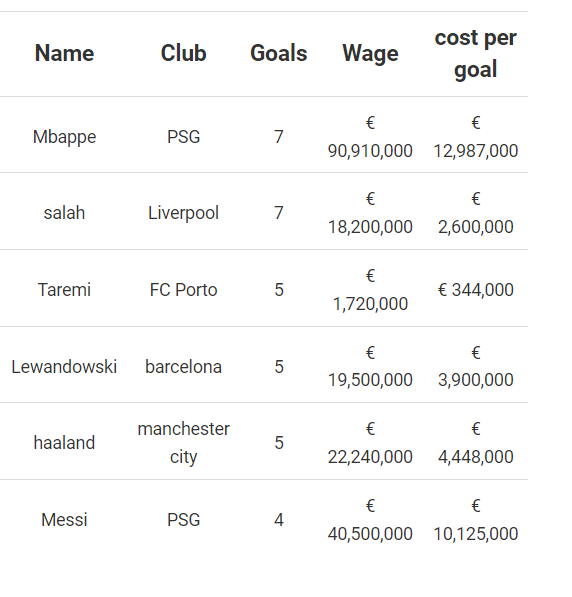The image size is (572, 597).
Task: Click the Name column header
Action: coord(64,53)
